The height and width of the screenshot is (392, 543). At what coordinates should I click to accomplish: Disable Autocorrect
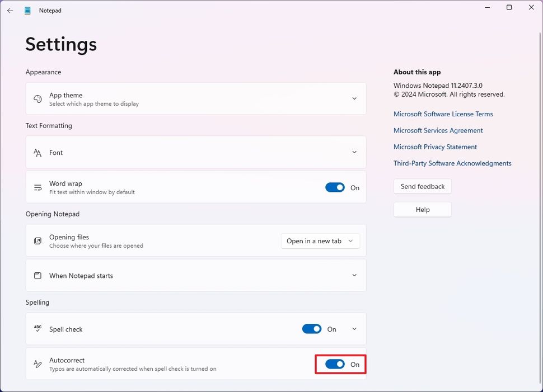click(335, 363)
